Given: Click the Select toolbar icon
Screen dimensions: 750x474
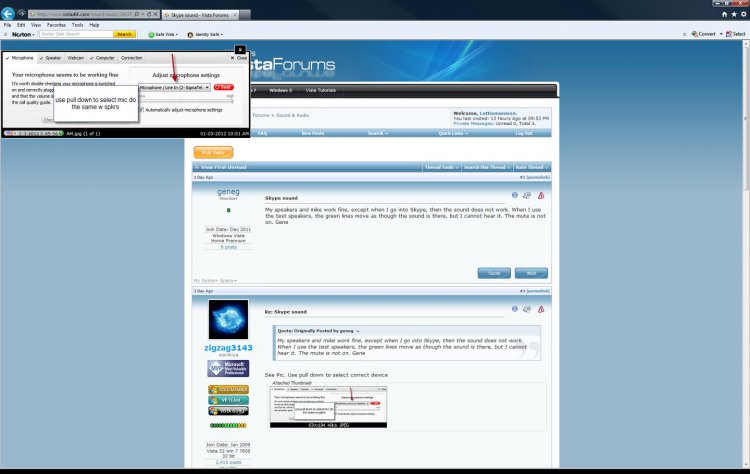Looking at the screenshot, I should tap(736, 34).
